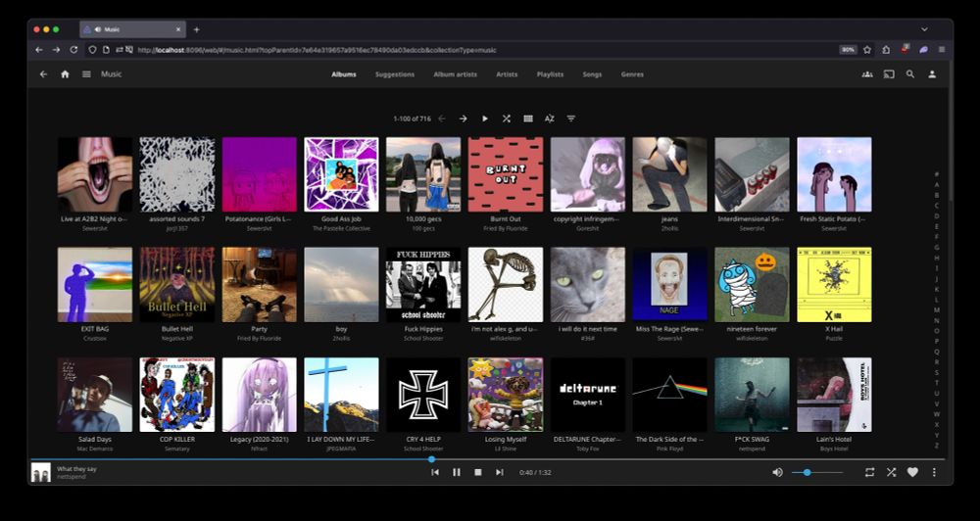Shuffle all albums from toolbar
980x521 pixels.
click(507, 118)
